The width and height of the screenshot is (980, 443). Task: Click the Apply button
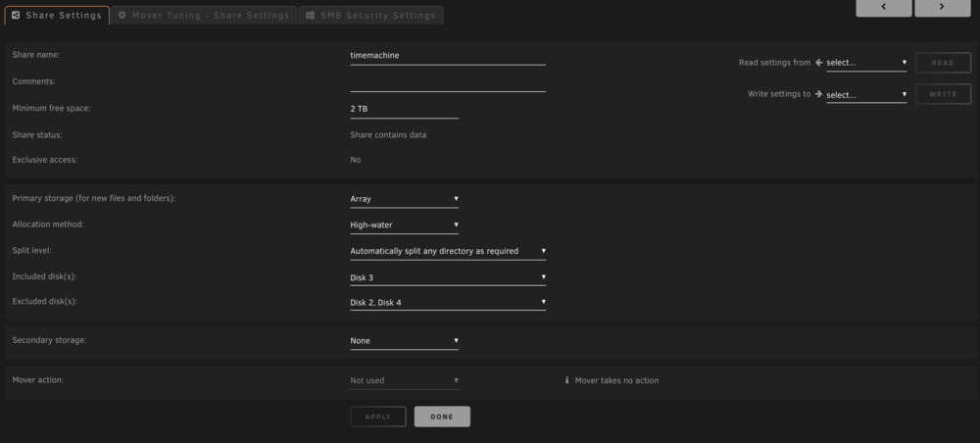click(x=378, y=417)
